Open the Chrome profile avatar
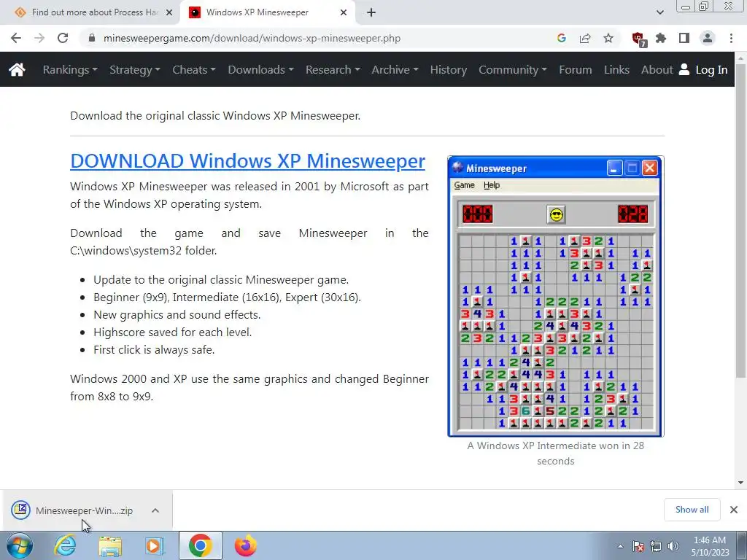 point(708,38)
